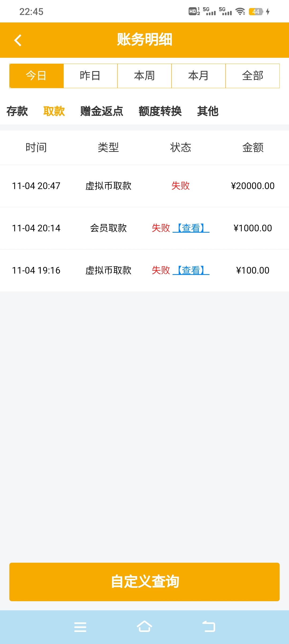Tap the Android back navigation icon
Screen dimensions: 289x644
click(x=209, y=627)
